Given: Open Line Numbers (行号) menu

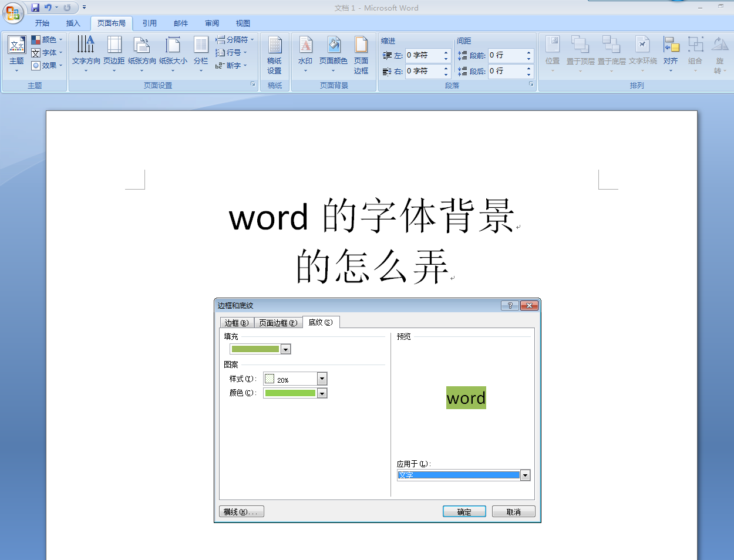Looking at the screenshot, I should [231, 53].
